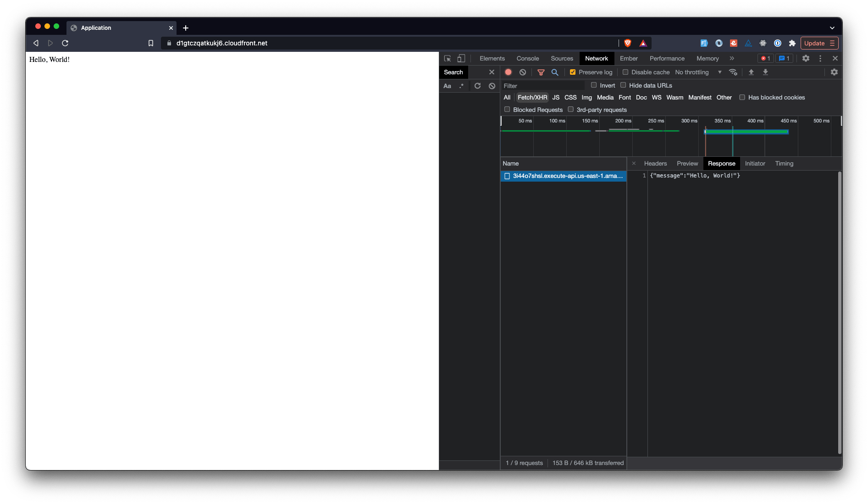
Task: Expand the hidden DevTools panels chevron
Action: (732, 58)
